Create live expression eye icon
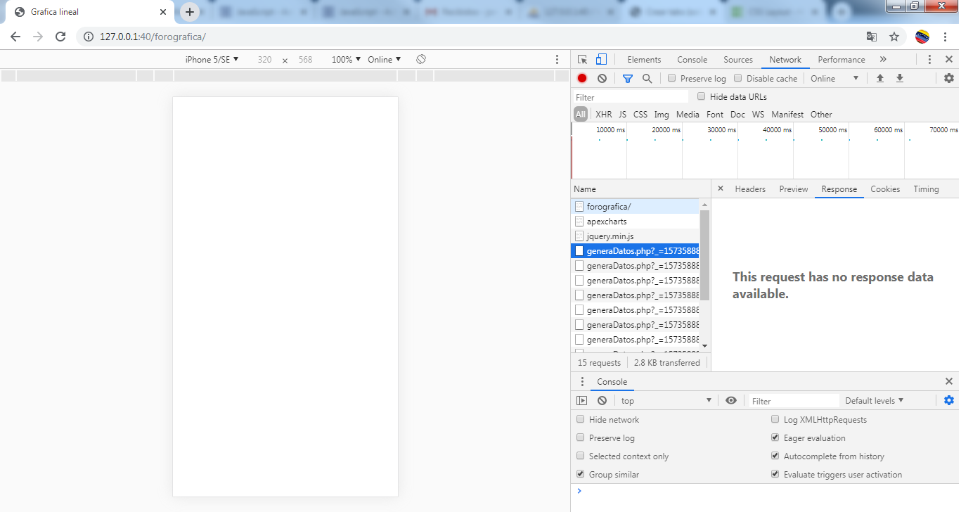Image resolution: width=980 pixels, height=512 pixels. tap(731, 400)
